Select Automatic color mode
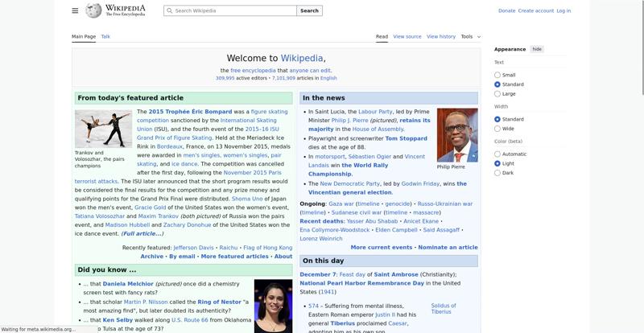Image resolution: width=644 pixels, height=333 pixels. tap(497, 154)
